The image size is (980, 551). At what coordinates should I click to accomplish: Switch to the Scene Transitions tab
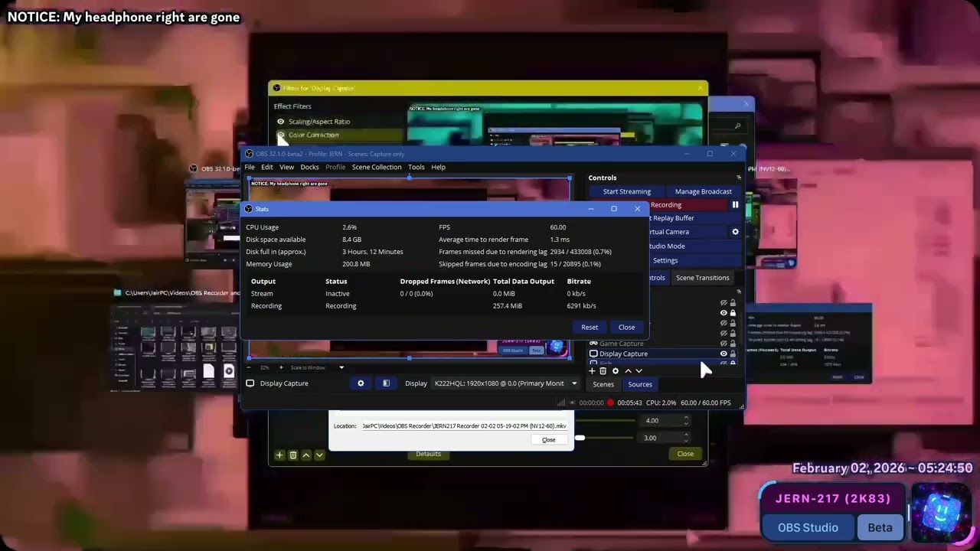702,278
